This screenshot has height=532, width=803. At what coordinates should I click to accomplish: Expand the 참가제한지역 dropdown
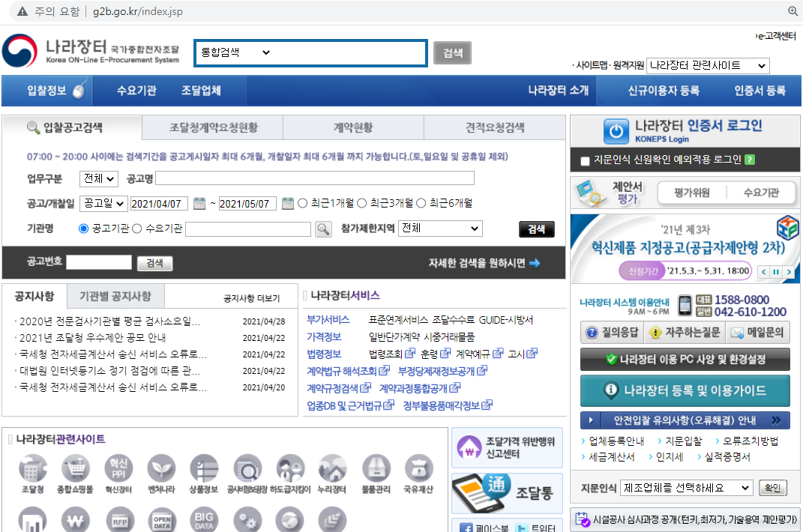click(x=440, y=229)
